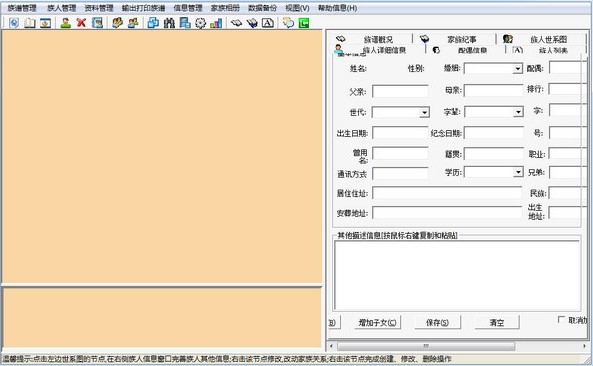This screenshot has height=366, width=593.
Task: Click the 出生日期 input field
Action: coord(400,133)
